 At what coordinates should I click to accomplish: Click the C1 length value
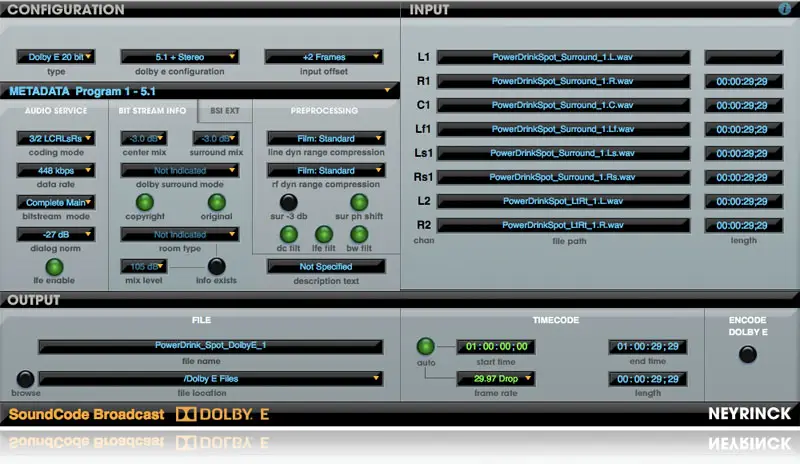743,105
